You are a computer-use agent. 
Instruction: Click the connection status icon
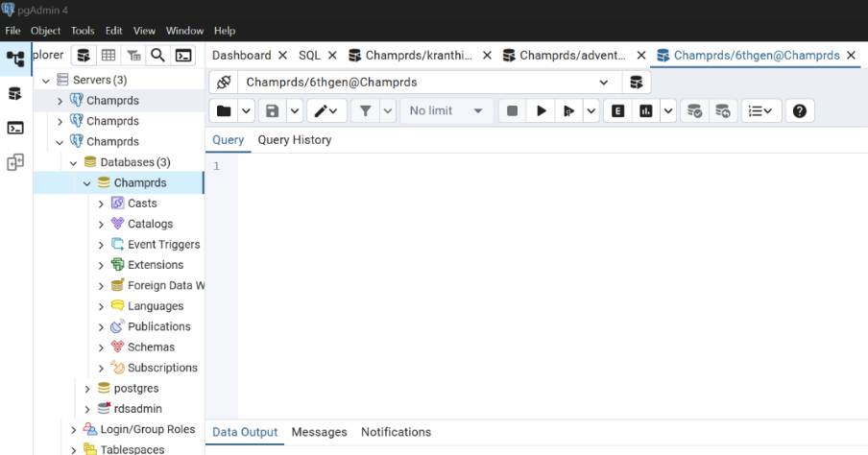pyautogui.click(x=224, y=83)
